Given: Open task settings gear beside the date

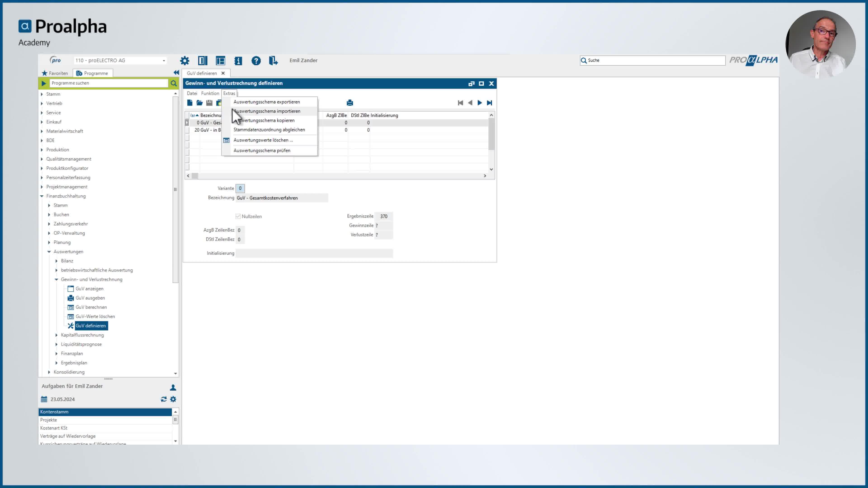Looking at the screenshot, I should click(173, 399).
